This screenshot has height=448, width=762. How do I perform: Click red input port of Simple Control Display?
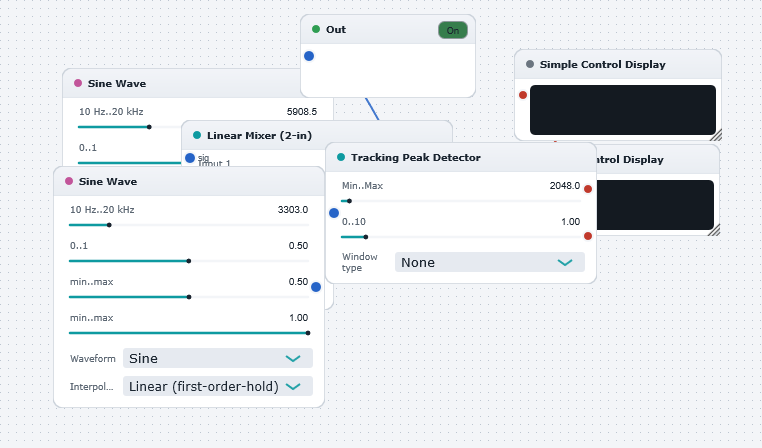[x=523, y=95]
